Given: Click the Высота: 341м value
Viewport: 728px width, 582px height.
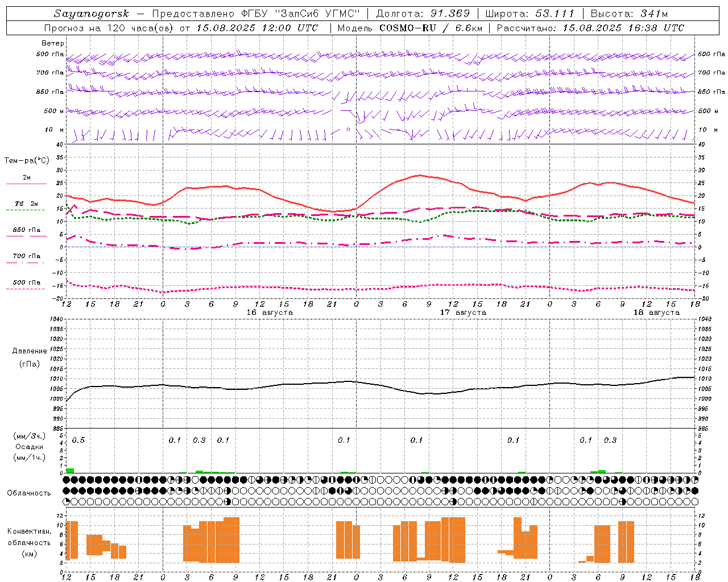Looking at the screenshot, I should 629,14.
